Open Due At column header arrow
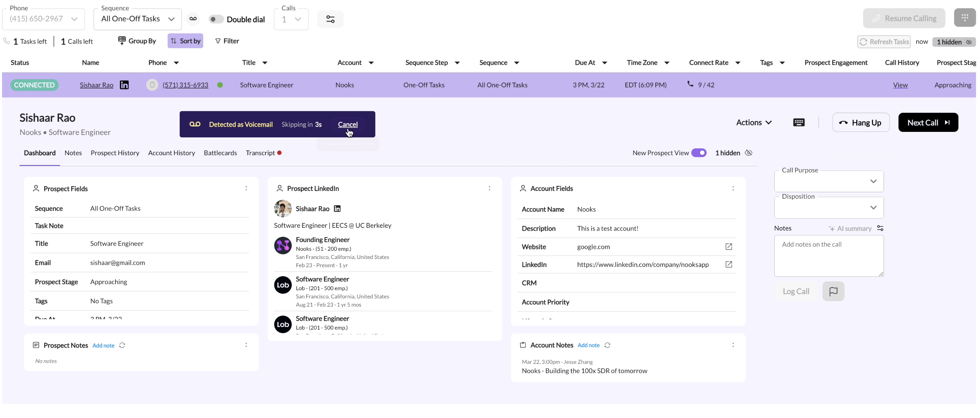 (604, 63)
